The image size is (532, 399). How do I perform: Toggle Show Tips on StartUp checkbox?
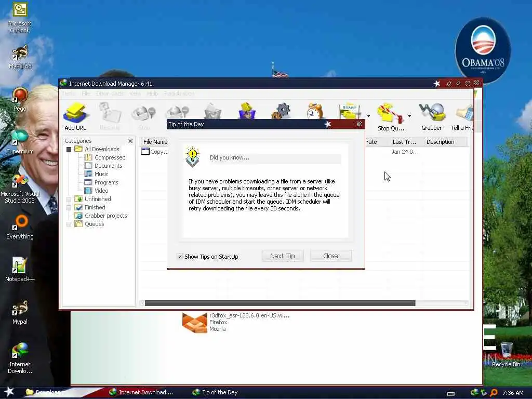coord(180,257)
